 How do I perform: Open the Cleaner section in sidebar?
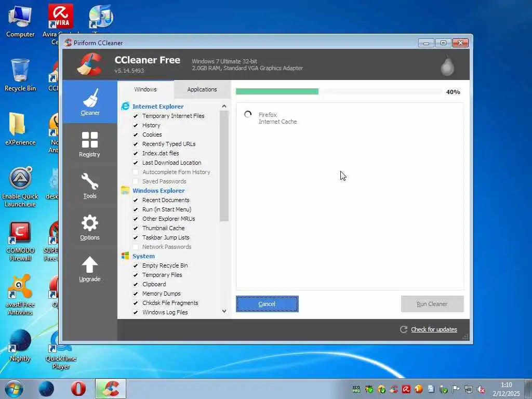point(90,102)
